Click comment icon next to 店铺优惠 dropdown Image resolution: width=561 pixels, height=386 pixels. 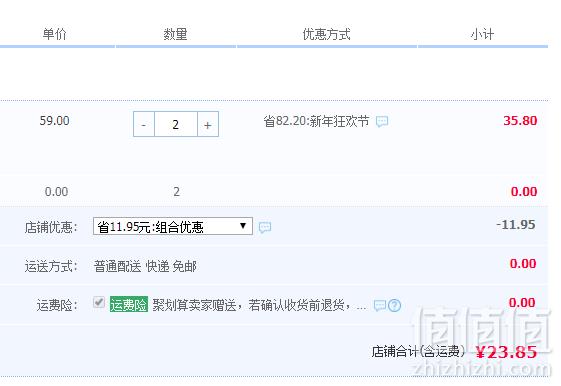tap(265, 227)
